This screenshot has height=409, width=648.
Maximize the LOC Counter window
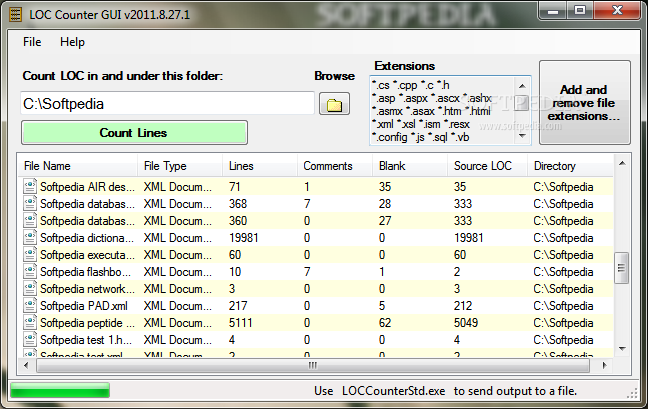pyautogui.click(x=580, y=11)
